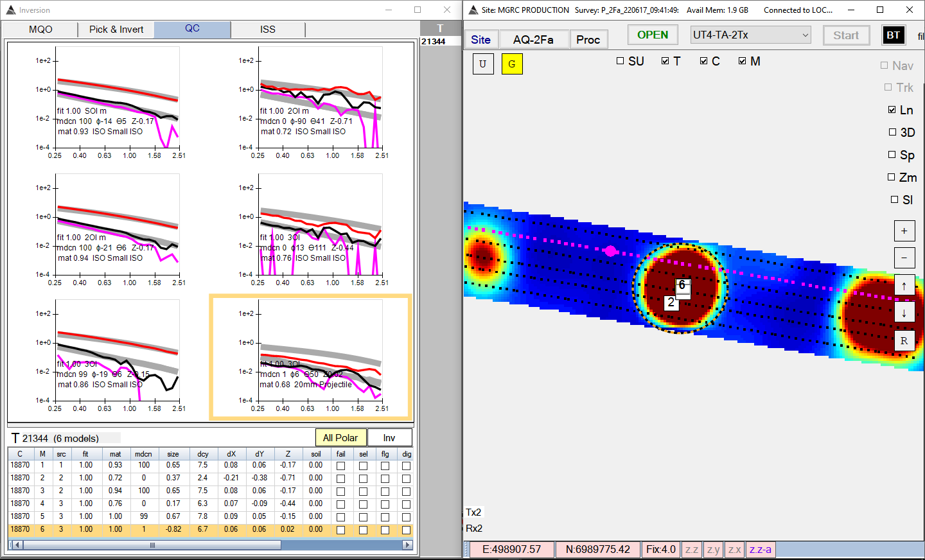The height and width of the screenshot is (560, 925).
Task: Uncheck the Ln checkbox
Action: coord(892,110)
